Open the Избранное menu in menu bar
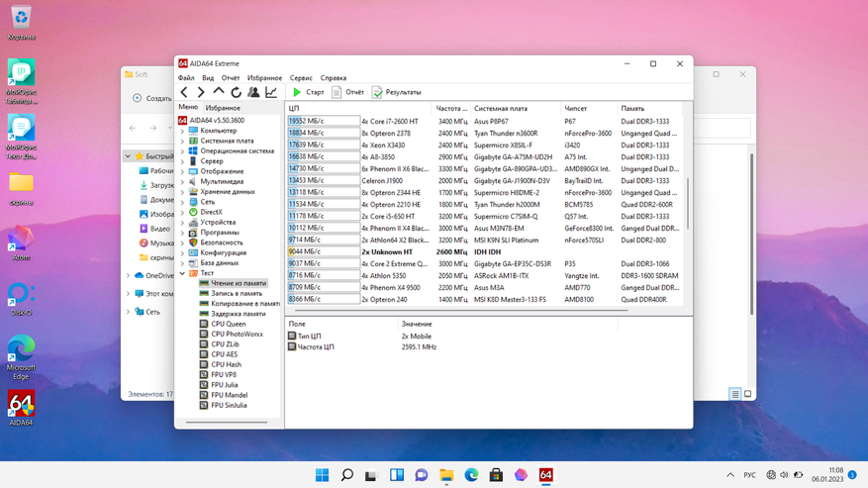This screenshot has height=488, width=868. tap(264, 78)
